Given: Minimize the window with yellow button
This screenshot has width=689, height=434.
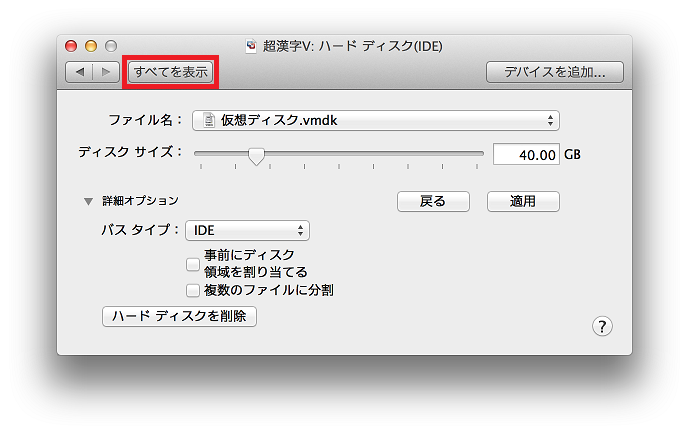Looking at the screenshot, I should [91, 46].
